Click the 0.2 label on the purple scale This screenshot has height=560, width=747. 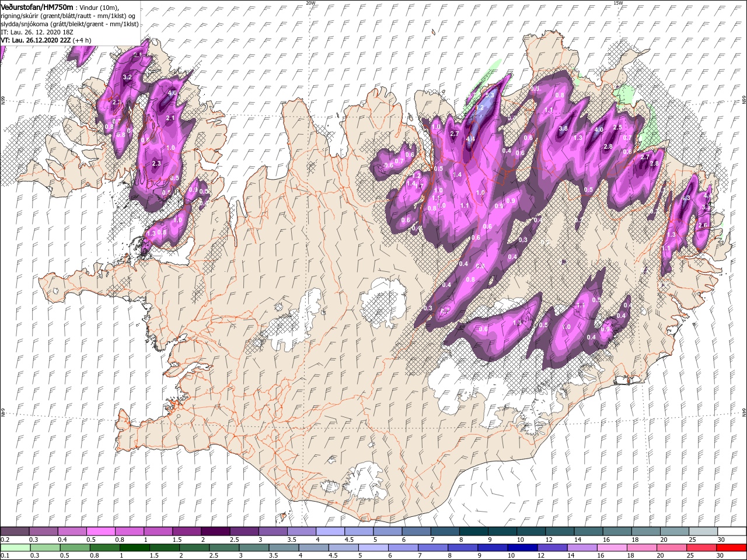pos(5,540)
